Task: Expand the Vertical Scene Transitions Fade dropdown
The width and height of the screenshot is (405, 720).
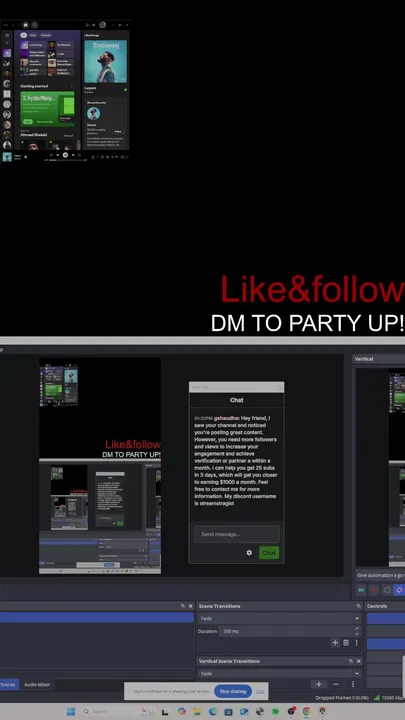Action: click(x=279, y=674)
